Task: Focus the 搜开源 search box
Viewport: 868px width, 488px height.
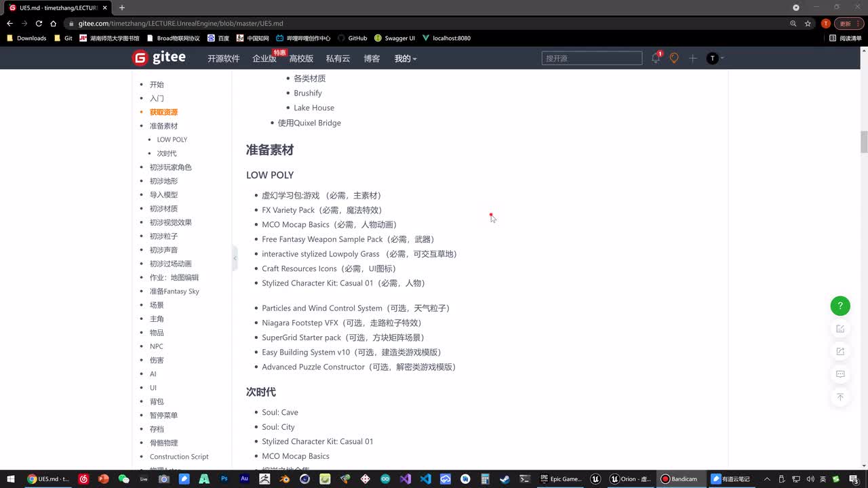Action: tap(591, 58)
